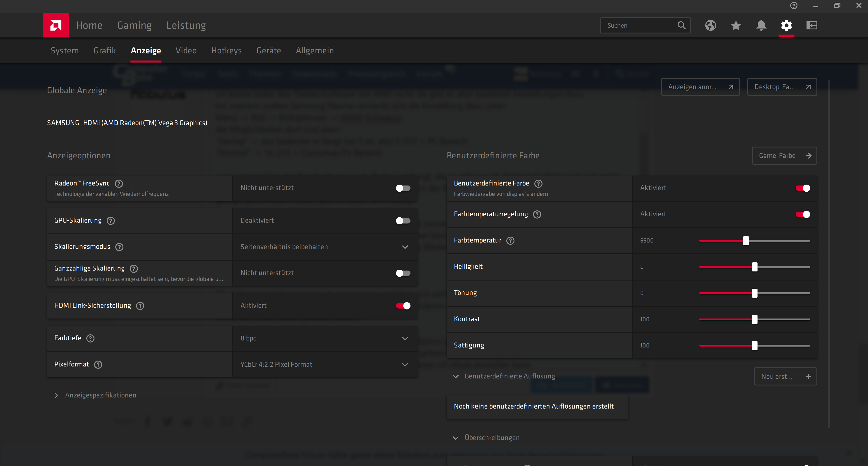Open notifications bell icon
Image resolution: width=868 pixels, height=466 pixels.
pyautogui.click(x=761, y=25)
